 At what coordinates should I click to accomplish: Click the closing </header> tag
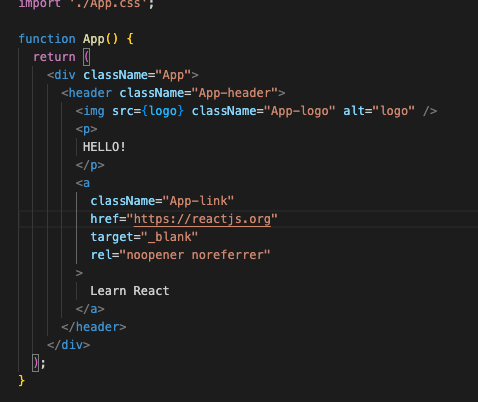(94, 327)
